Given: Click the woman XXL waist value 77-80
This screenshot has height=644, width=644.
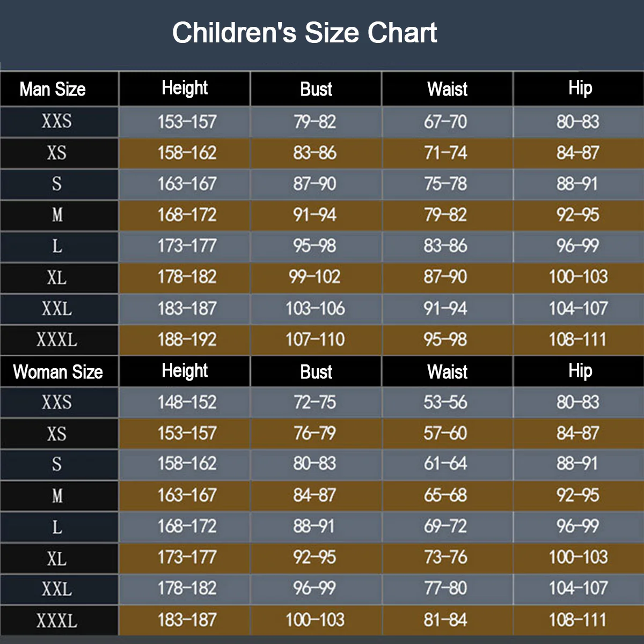Looking at the screenshot, I should click(x=445, y=588).
